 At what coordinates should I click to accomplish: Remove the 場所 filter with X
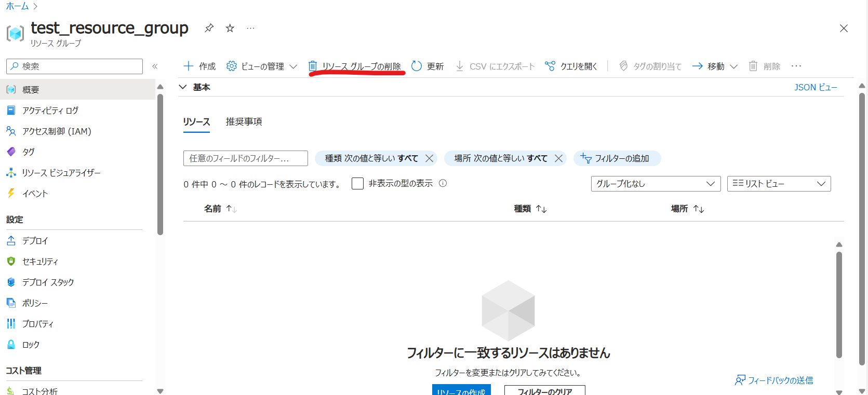tap(558, 158)
